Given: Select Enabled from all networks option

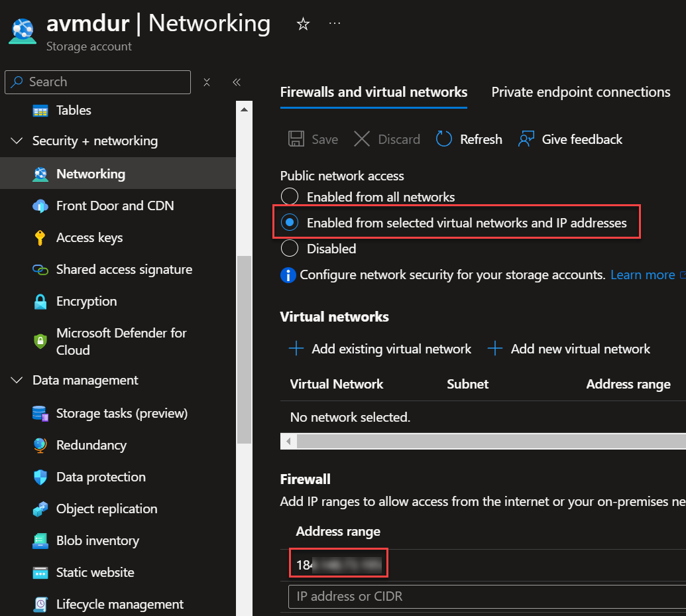Looking at the screenshot, I should point(290,197).
